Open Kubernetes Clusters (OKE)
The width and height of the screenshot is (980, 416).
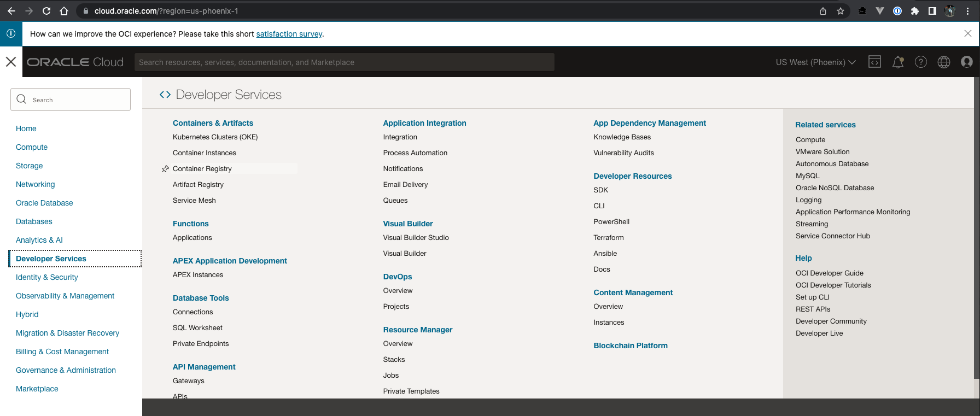(215, 137)
